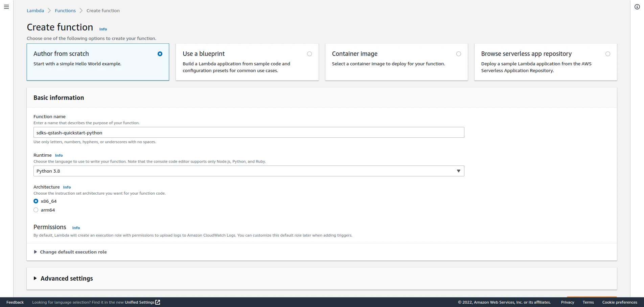Choose arm64 architecture radio button
Screen dimensions: 644x307
[36, 210]
